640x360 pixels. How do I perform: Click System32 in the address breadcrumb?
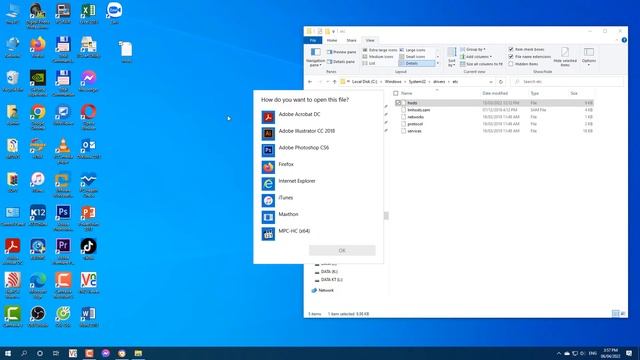(417, 82)
